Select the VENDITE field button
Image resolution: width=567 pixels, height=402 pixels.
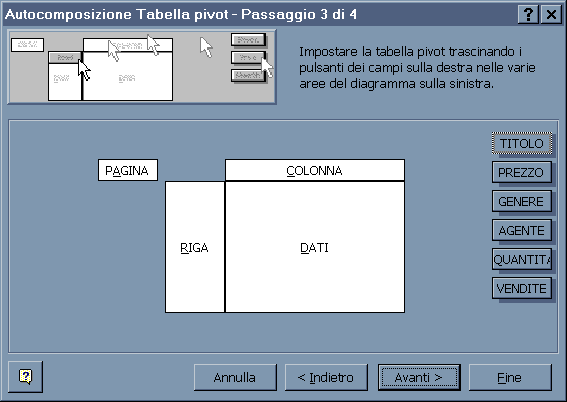coord(522,288)
